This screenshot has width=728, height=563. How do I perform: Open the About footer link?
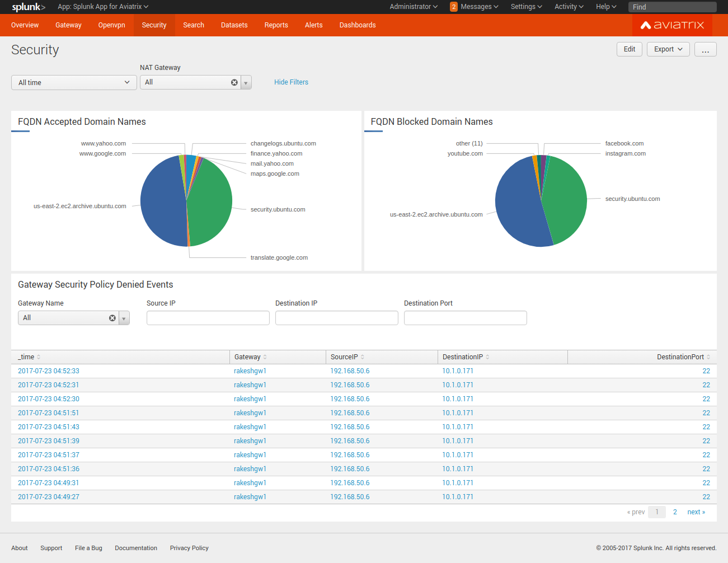tap(20, 548)
